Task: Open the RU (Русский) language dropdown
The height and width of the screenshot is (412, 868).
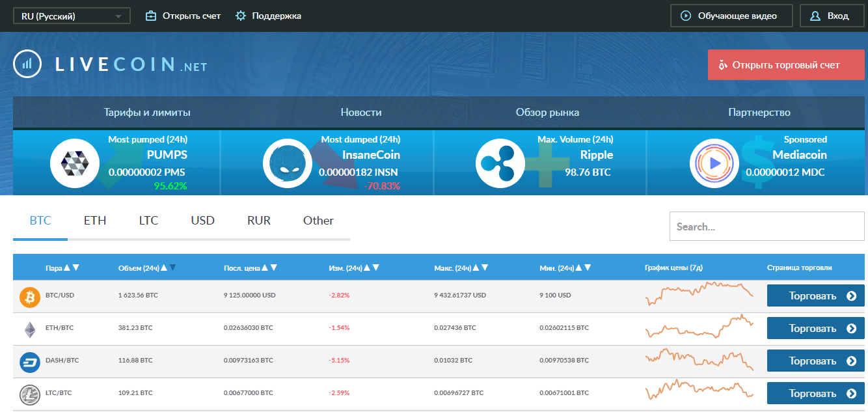Action: point(72,16)
